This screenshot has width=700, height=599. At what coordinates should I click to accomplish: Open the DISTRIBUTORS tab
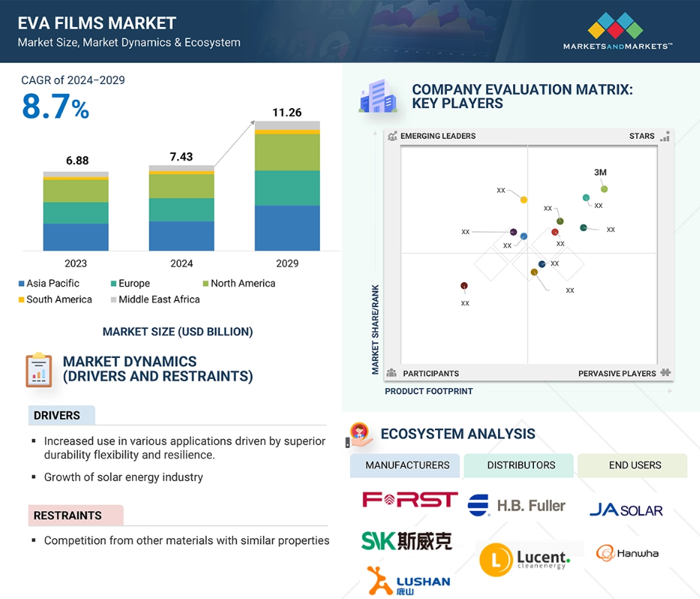point(519,465)
